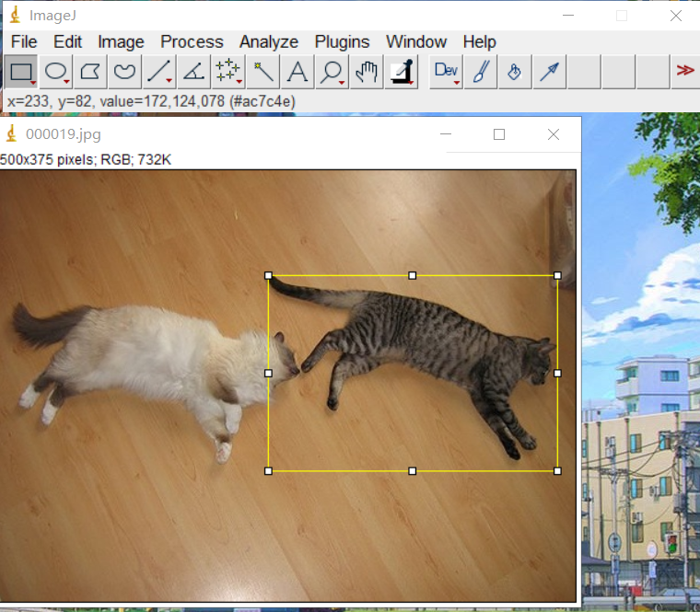
Task: Click the bottom-left selection handle
Action: (x=268, y=471)
